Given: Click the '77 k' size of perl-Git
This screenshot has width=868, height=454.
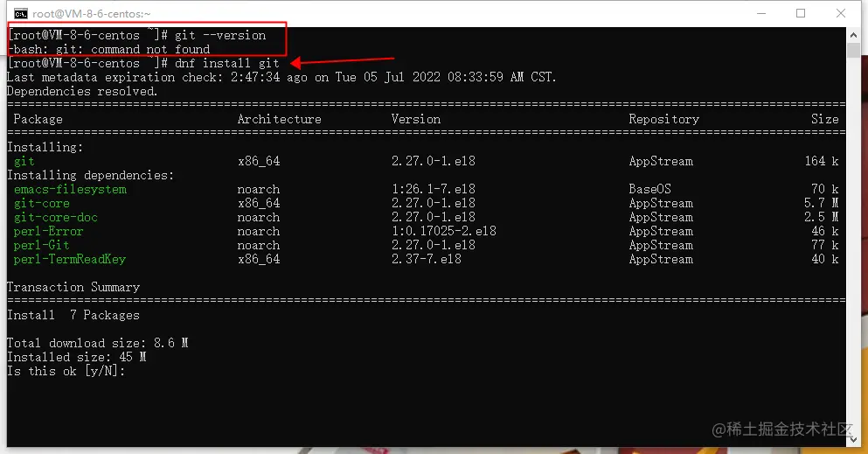Looking at the screenshot, I should pos(825,245).
